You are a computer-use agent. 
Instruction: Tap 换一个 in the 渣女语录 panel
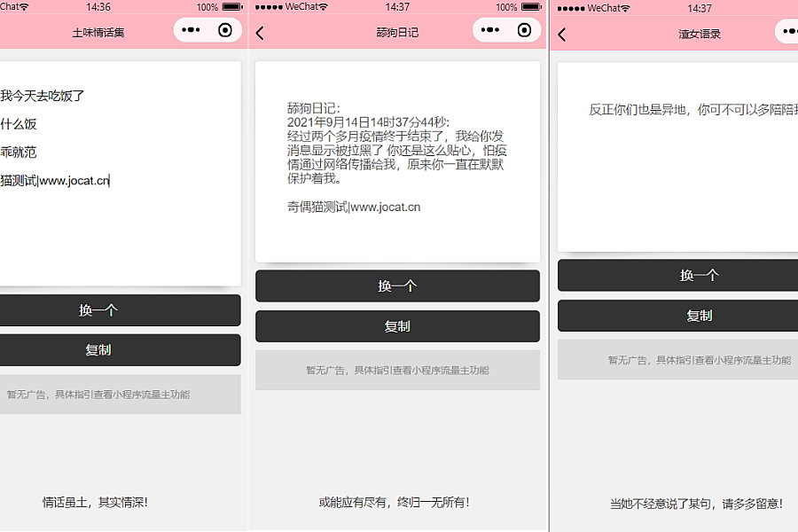(699, 275)
